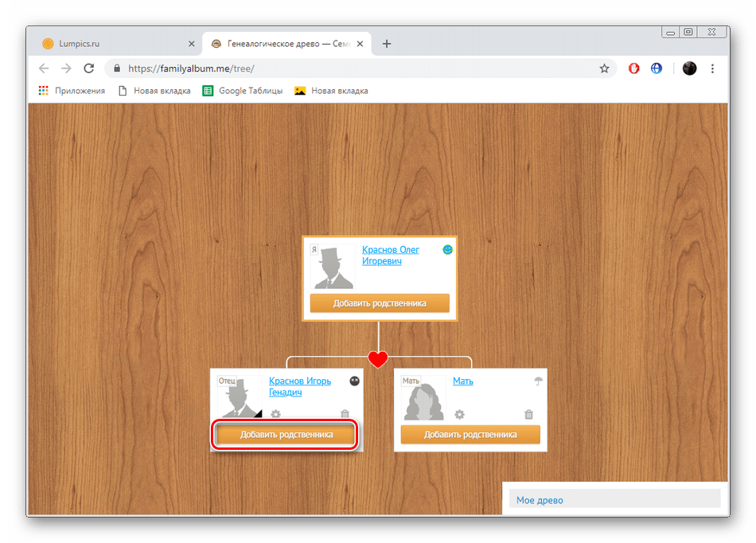
Task: Click the mother's avatar thumbnail
Action: pos(423,398)
